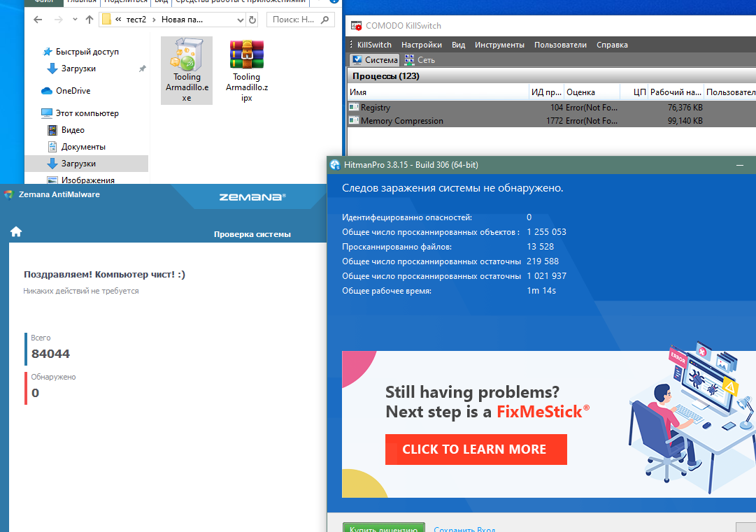The height and width of the screenshot is (532, 756).
Task: Open Пользователи menu in KillSwitch
Action: pyautogui.click(x=560, y=45)
